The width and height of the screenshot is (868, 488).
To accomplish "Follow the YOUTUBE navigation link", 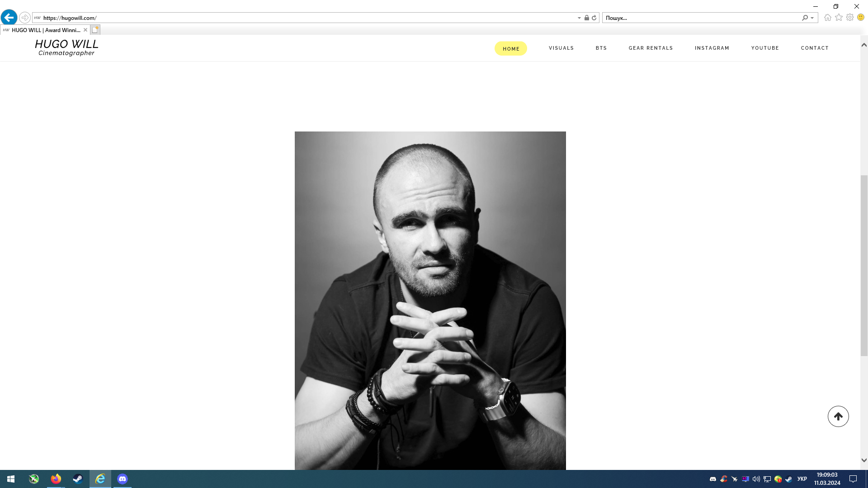I will [x=765, y=48].
